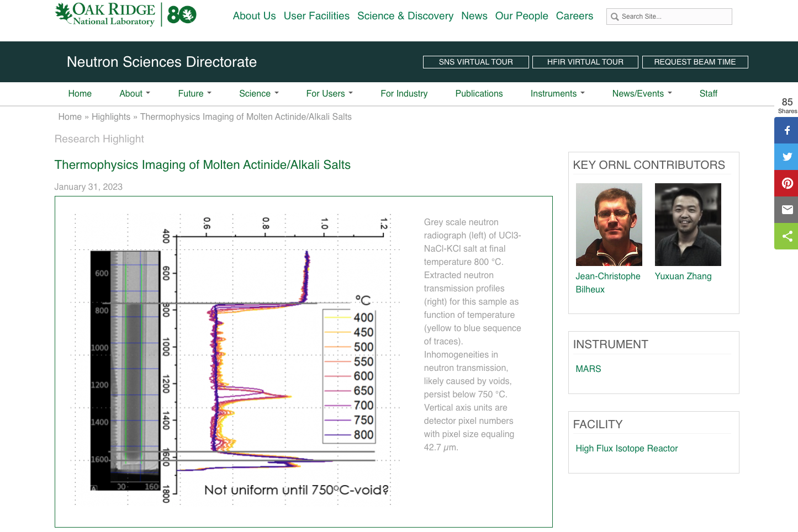Follow the High Flux Isotope Reactor link
Image resolution: width=798 pixels, height=532 pixels.
pyautogui.click(x=626, y=448)
